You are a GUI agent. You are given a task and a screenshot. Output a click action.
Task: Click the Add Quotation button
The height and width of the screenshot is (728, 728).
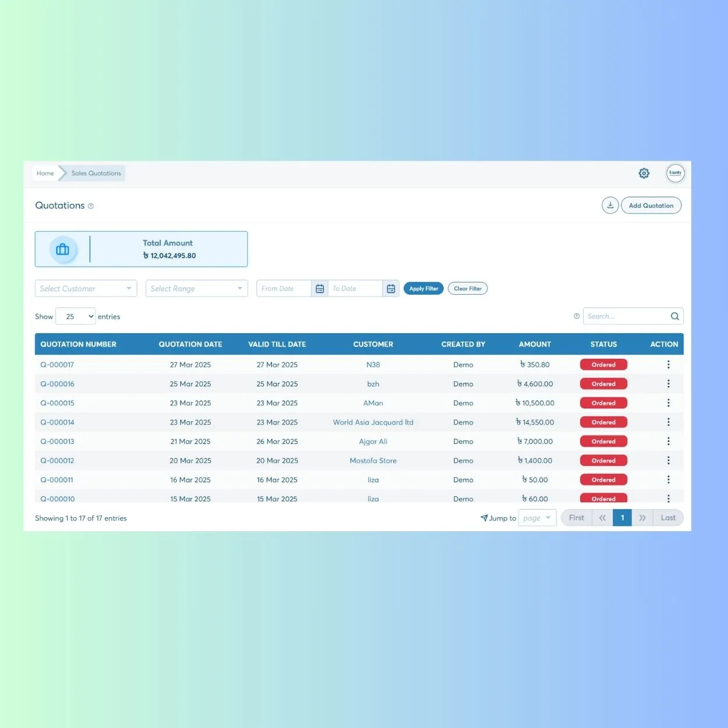coord(651,206)
